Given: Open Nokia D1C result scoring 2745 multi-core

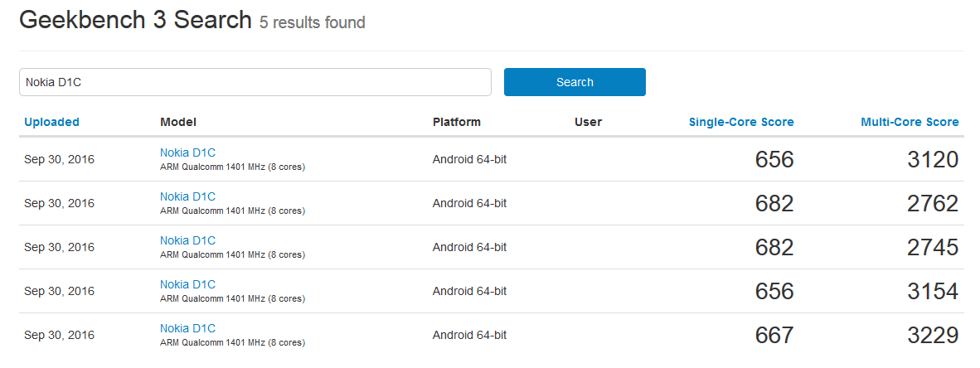Looking at the screenshot, I should pos(187,240).
